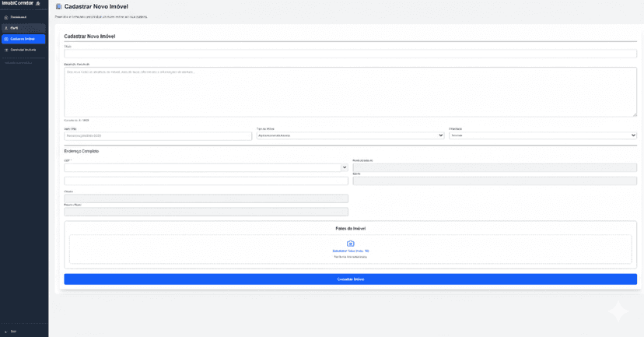Screen dimensions: 644x337
Task: Click the building icon beside page title
Action: [59, 6]
